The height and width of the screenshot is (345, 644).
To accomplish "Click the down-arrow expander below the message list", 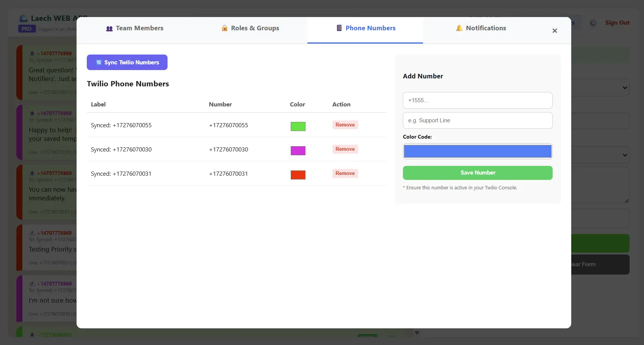I will point(417,332).
